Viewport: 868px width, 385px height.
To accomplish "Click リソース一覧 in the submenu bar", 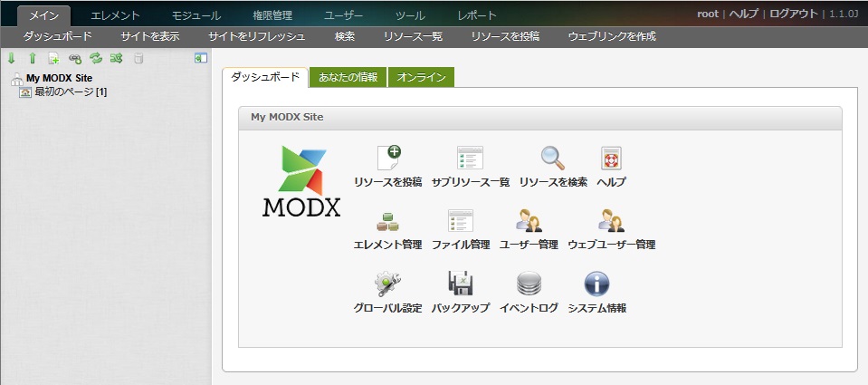I will coord(413,36).
